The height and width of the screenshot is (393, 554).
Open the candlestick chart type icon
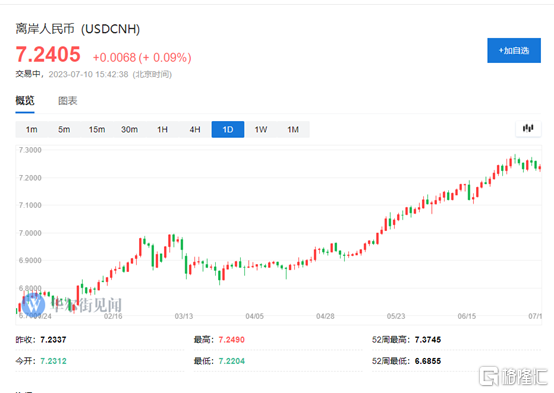coord(528,128)
